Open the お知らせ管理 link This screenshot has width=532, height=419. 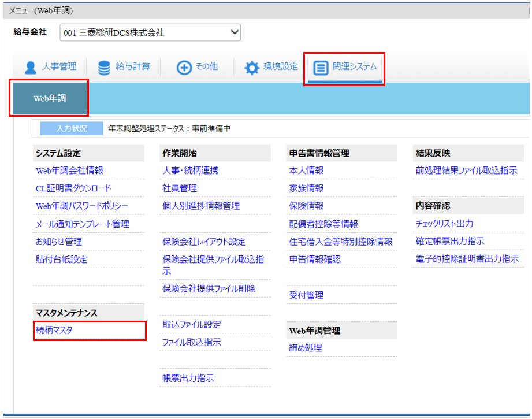(59, 242)
